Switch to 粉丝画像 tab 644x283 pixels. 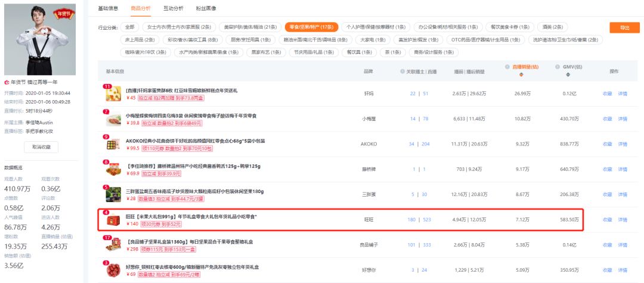[206, 8]
